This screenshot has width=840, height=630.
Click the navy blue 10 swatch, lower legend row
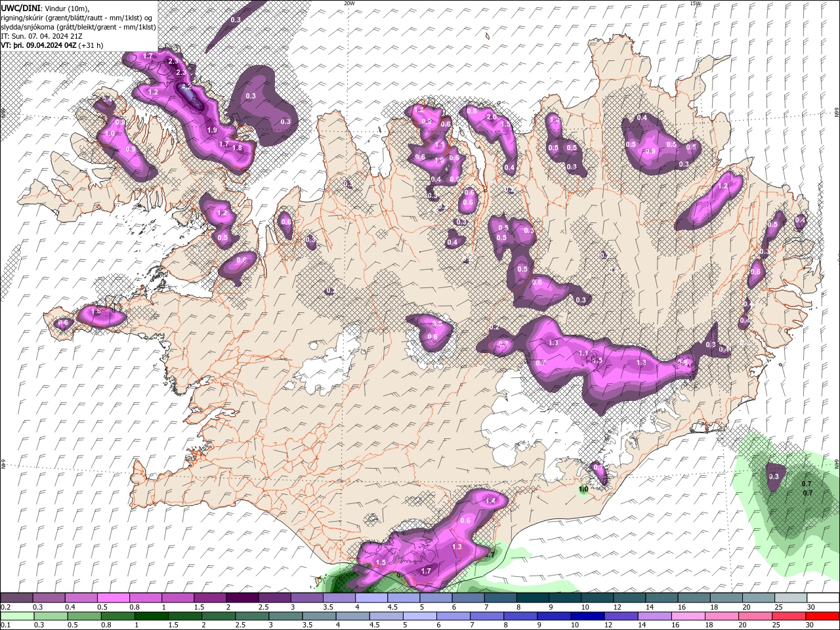click(587, 616)
